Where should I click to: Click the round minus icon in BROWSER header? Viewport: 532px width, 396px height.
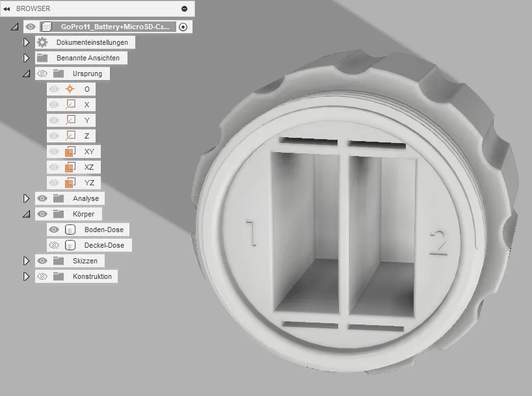click(184, 8)
